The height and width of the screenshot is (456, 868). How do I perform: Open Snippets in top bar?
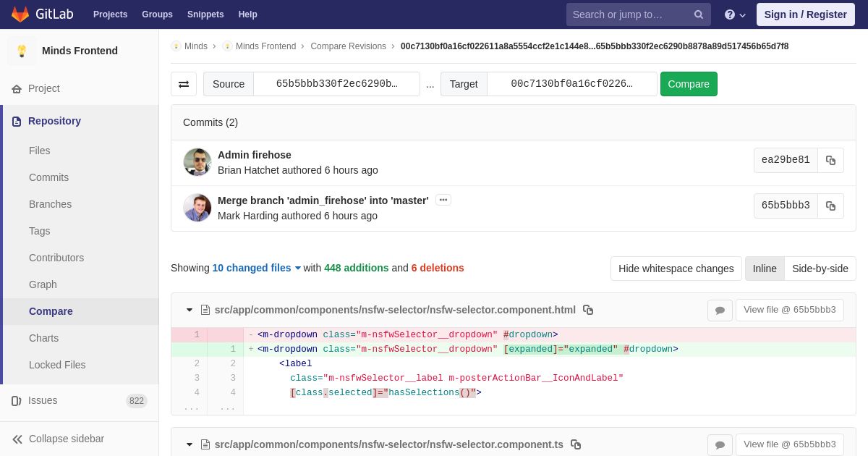coord(205,14)
